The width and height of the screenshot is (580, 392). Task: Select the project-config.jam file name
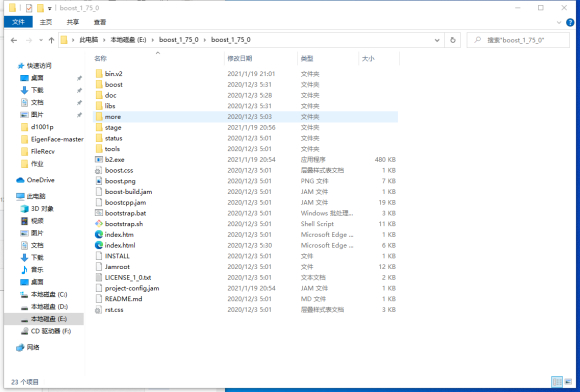[132, 288]
